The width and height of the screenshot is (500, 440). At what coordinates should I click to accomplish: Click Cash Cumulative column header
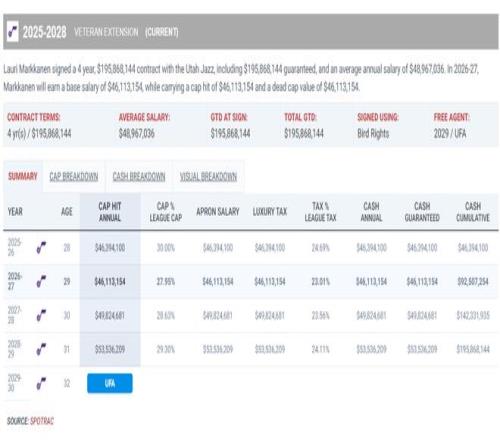click(x=473, y=212)
